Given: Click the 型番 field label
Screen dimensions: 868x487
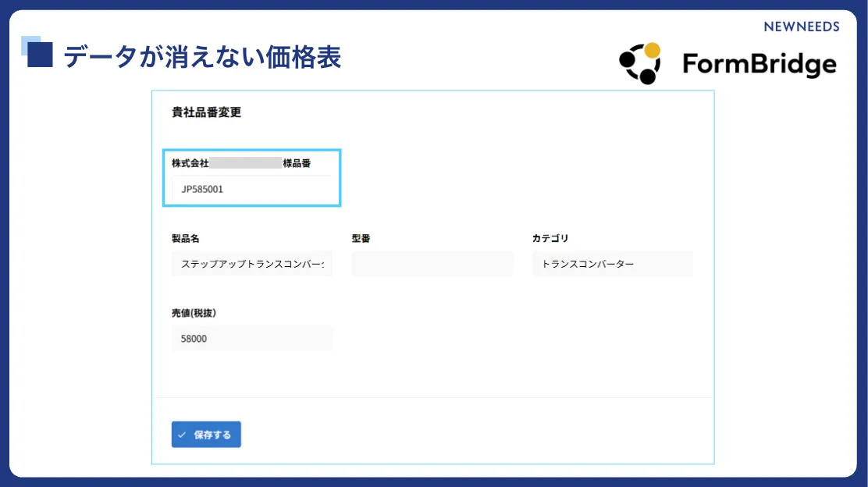Looking at the screenshot, I should click(361, 238).
